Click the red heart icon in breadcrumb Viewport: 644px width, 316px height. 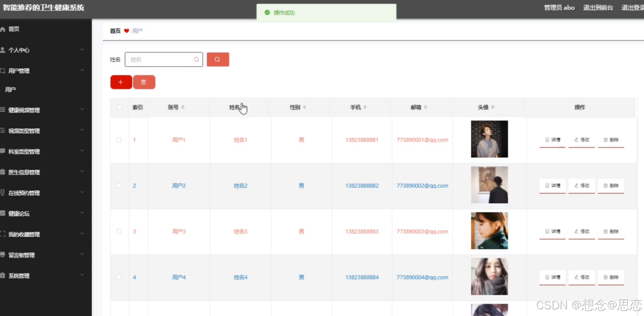[x=127, y=31]
